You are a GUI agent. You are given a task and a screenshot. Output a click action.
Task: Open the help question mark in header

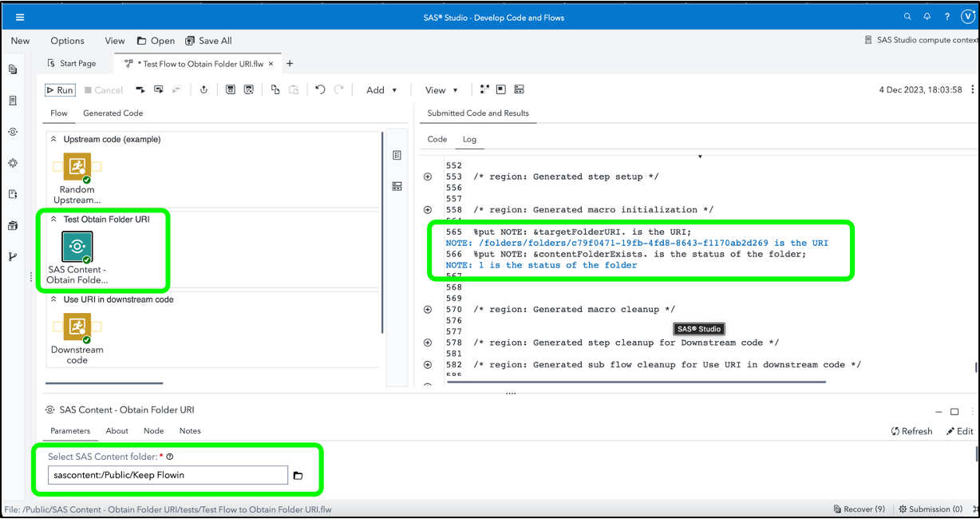(947, 17)
